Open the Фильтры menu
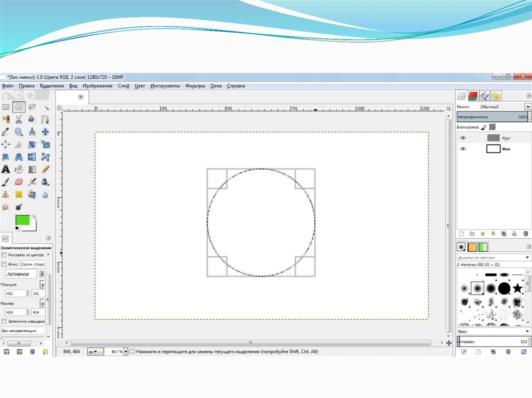 pos(195,86)
